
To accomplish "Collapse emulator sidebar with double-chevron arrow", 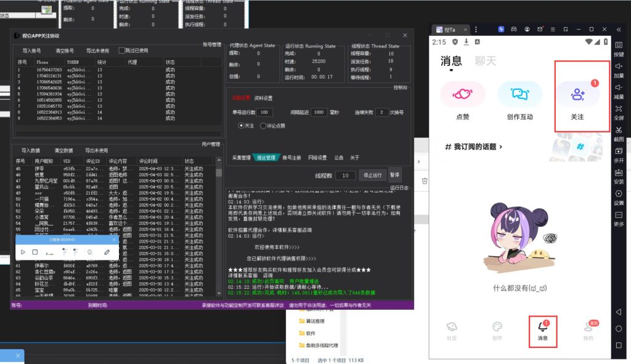I will pyautogui.click(x=619, y=29).
